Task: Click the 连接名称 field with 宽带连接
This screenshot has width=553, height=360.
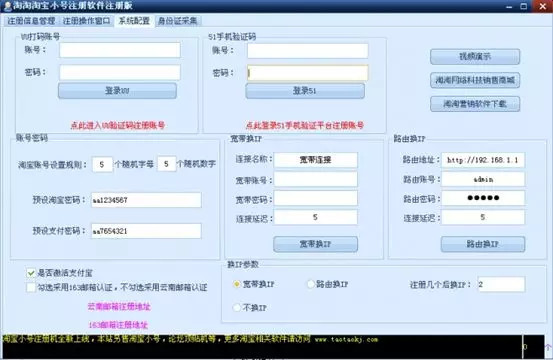Action: tap(316, 160)
